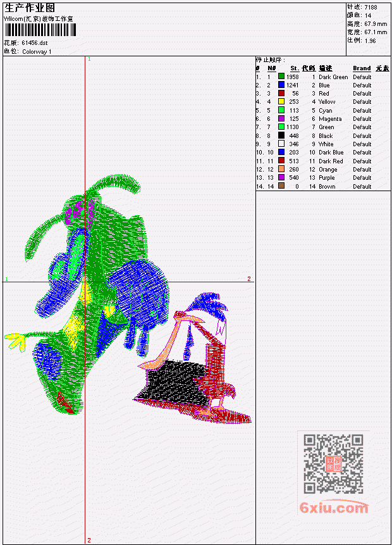The image size is (392, 545).
Task: Click the swatch beside Green in row 7
Action: point(281,127)
